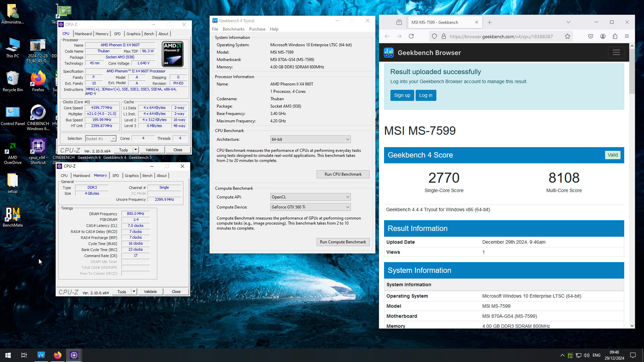Click the AMD Phenom II logo in CPU-Z
Image resolution: width=644 pixels, height=362 pixels.
(x=173, y=54)
